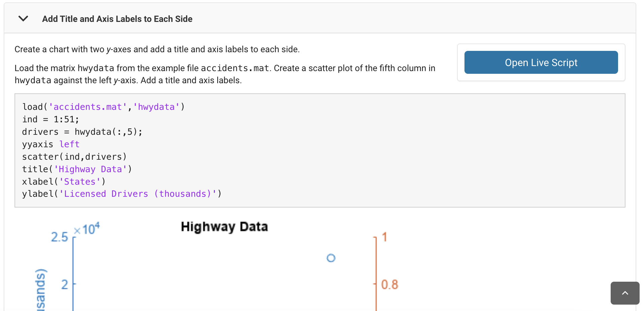Viewport: 644px width, 311px height.
Task: Click the orange 0.8 right-axis tick label
Action: tap(389, 285)
